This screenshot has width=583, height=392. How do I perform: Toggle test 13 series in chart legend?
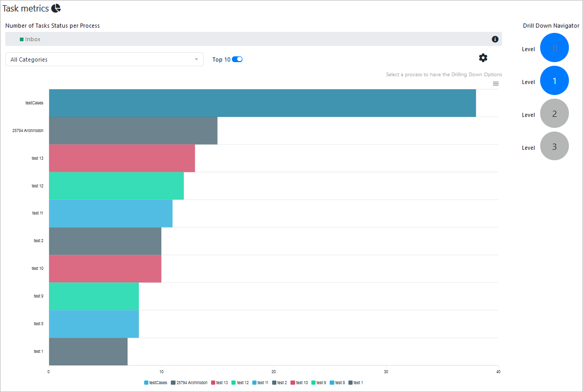(219, 383)
